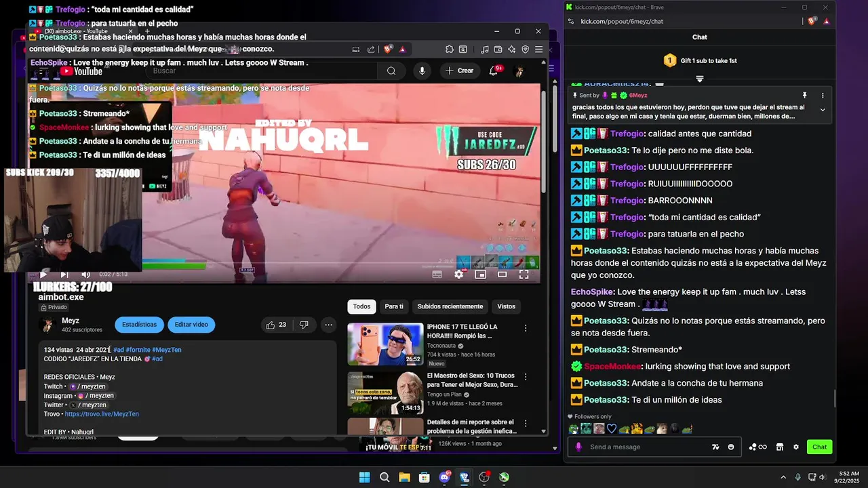
Task: Select Subidos recientemente filter chip
Action: [x=450, y=306]
